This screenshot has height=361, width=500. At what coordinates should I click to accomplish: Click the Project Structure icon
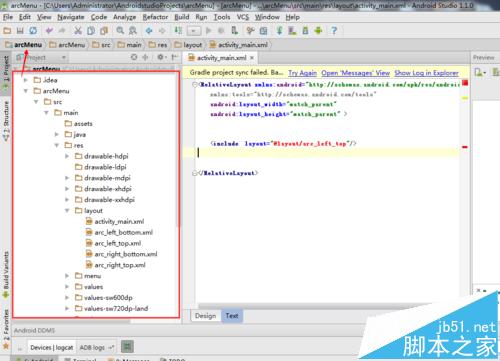[263, 31]
